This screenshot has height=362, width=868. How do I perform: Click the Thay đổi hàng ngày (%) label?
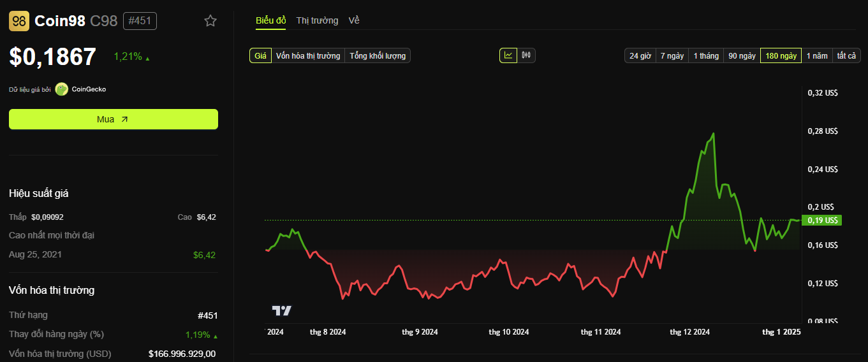(56, 335)
